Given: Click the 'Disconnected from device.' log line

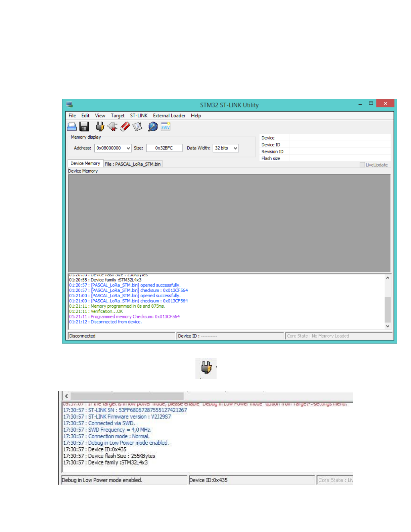Looking at the screenshot, I should point(105,322).
